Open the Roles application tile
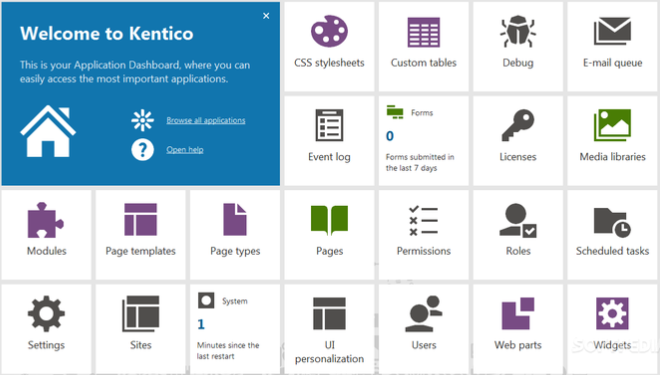Screen dimensions: 660x375 pos(518,235)
